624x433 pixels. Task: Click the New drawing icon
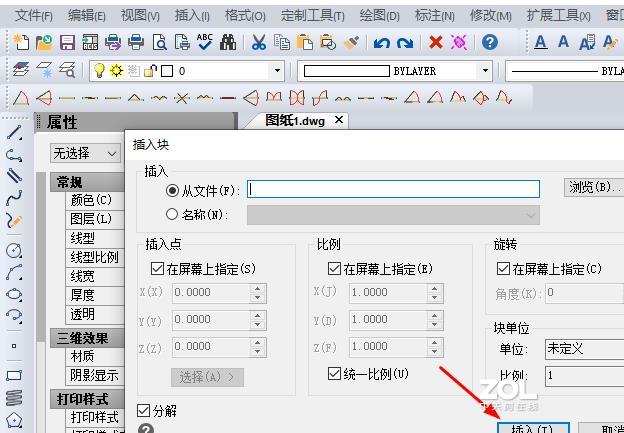point(21,42)
